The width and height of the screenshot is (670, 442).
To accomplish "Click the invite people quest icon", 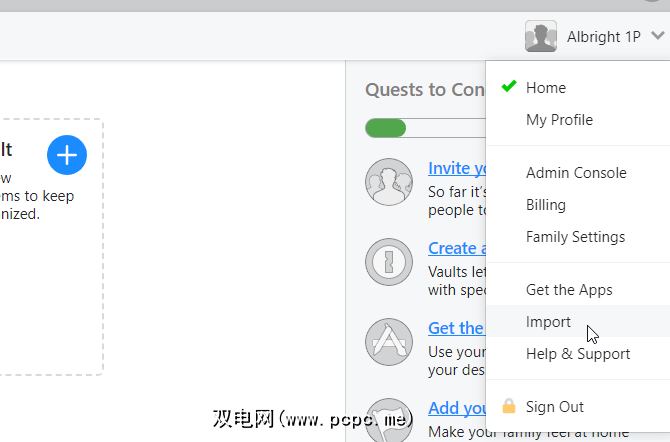I will tap(389, 182).
